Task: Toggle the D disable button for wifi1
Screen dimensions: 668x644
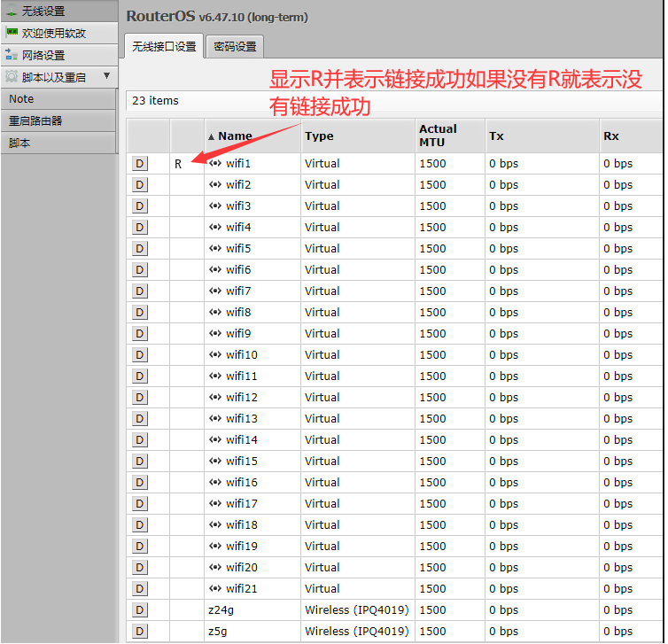Action: 140,164
